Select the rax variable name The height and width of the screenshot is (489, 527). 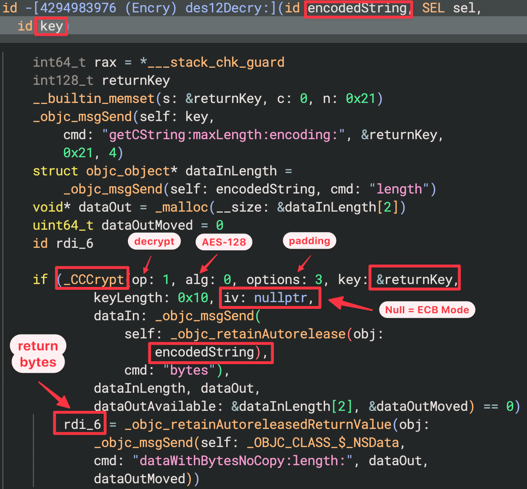[x=105, y=63]
